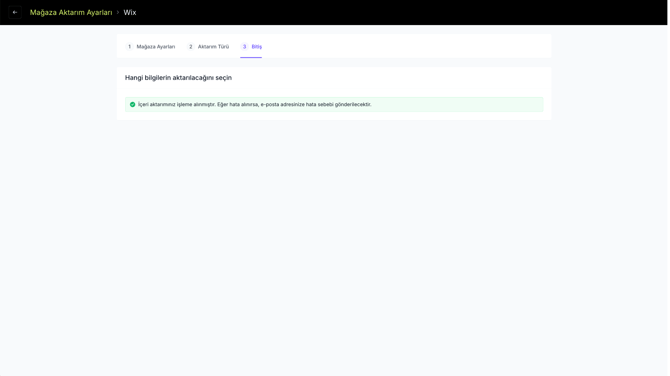Go to step 1 Mağaza Ayarları
The width and height of the screenshot is (670, 376).
point(150,47)
